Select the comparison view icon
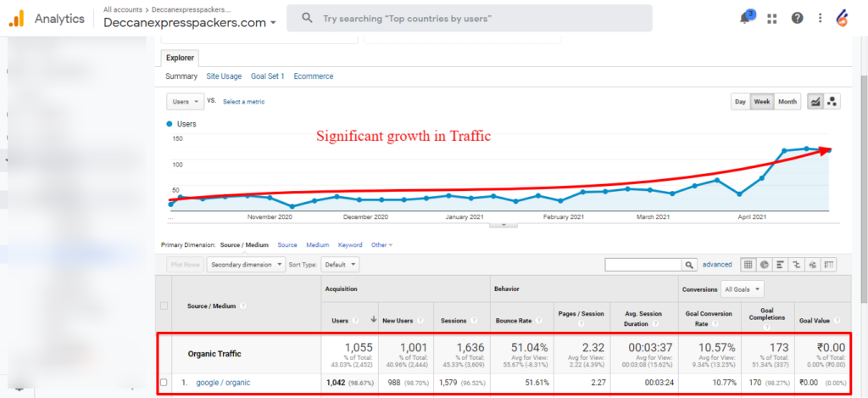The image size is (868, 398). click(x=796, y=265)
